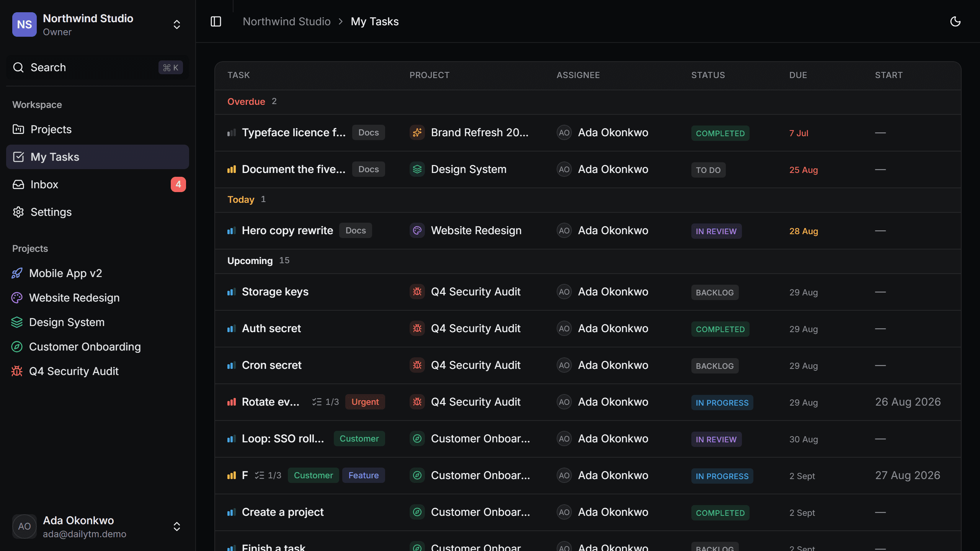Viewport: 980px width, 551px height.
Task: Toggle the sidebar panel icon
Action: pyautogui.click(x=216, y=21)
